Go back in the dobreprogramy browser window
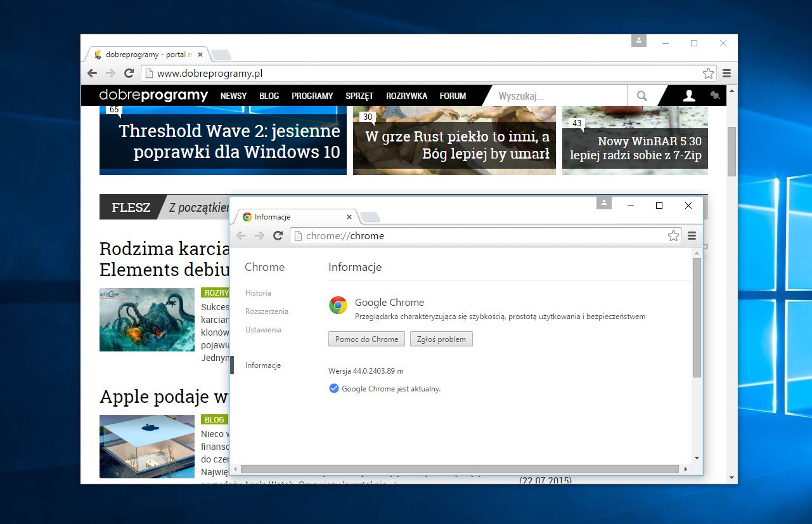812x524 pixels. [93, 74]
